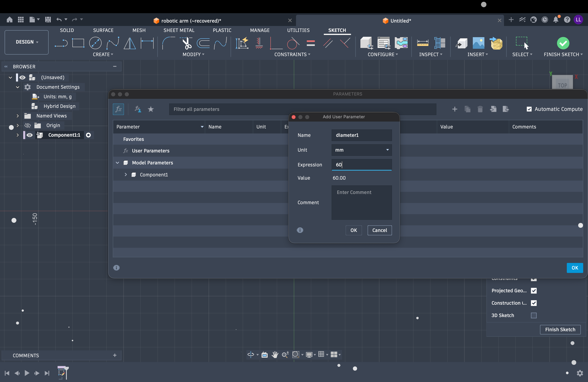Show favorites with the star icon
This screenshot has width=588, height=382.
[x=151, y=109]
